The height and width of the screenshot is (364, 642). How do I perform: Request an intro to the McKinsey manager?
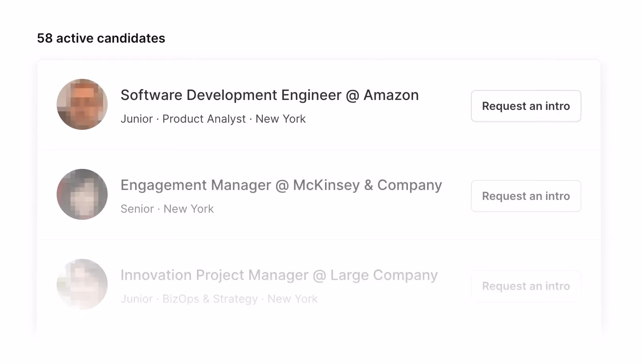[x=526, y=196]
